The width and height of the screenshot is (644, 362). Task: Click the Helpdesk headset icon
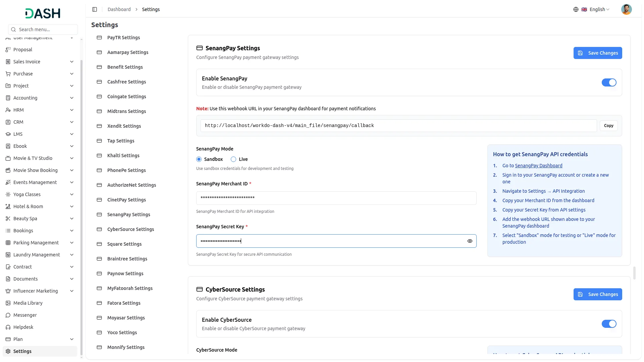[8, 327]
